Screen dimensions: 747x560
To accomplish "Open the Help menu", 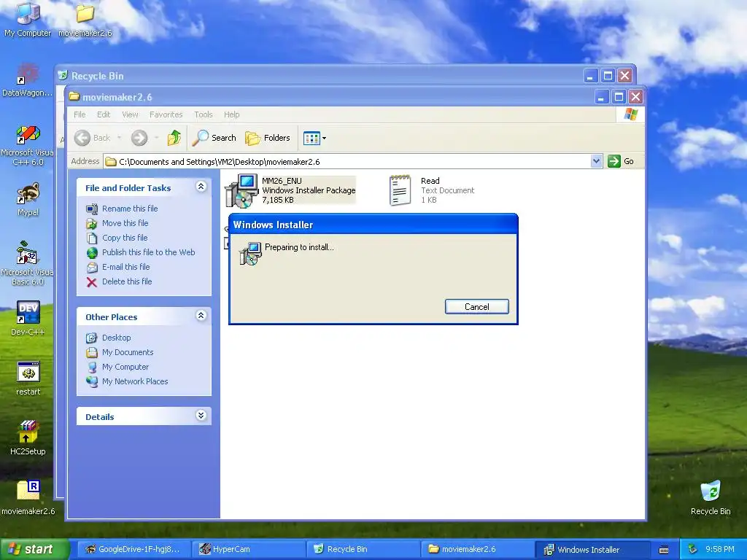I will pyautogui.click(x=231, y=114).
